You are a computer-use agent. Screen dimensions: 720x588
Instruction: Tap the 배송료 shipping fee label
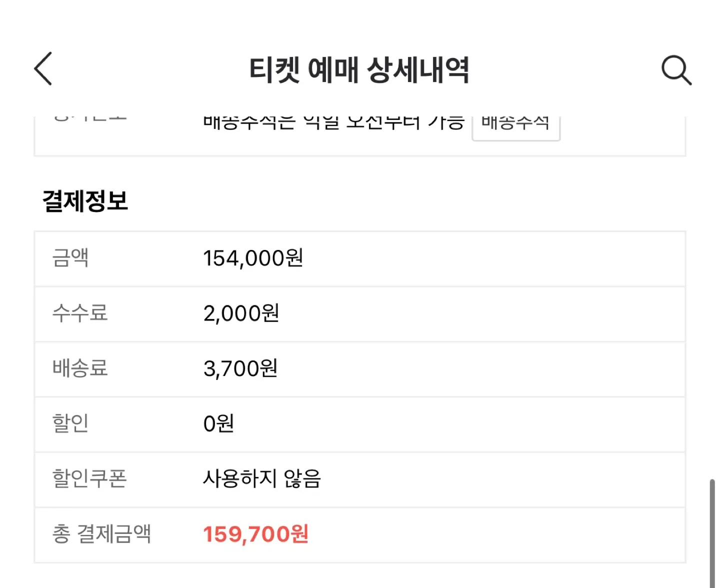pyautogui.click(x=80, y=368)
